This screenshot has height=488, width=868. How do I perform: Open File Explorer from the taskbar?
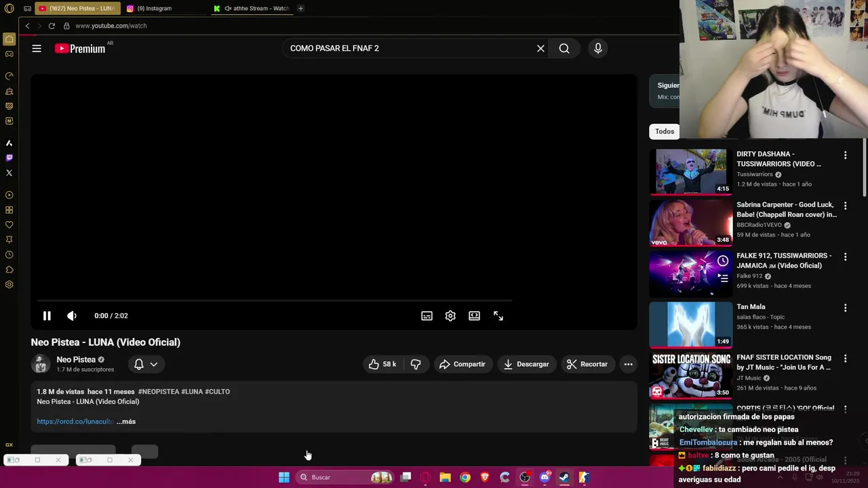click(445, 477)
